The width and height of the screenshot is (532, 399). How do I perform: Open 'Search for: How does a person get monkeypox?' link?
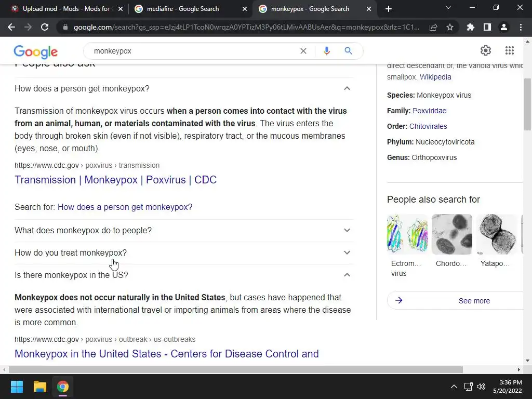(x=125, y=207)
